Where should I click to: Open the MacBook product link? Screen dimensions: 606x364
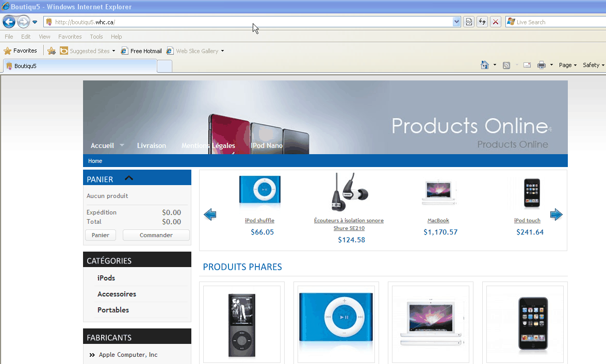438,220
